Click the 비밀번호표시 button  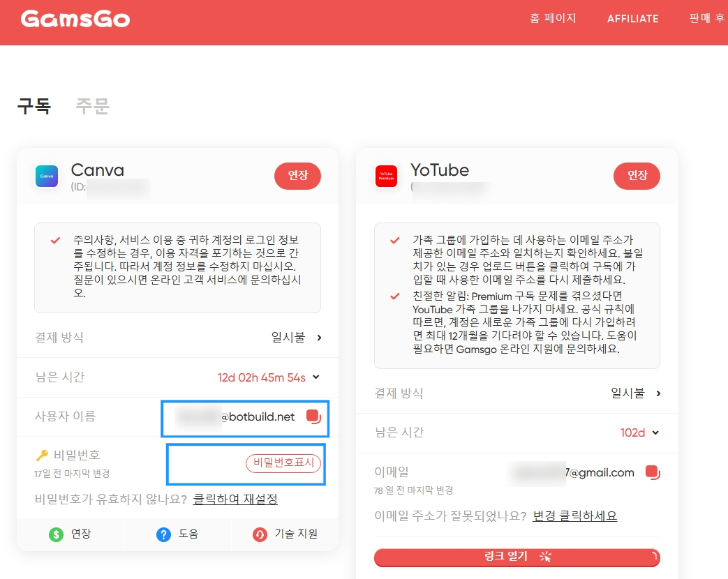click(x=283, y=463)
